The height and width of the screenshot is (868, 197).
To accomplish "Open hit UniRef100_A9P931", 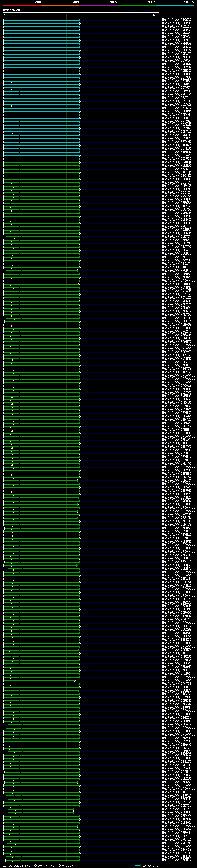I will click(177, 37).
